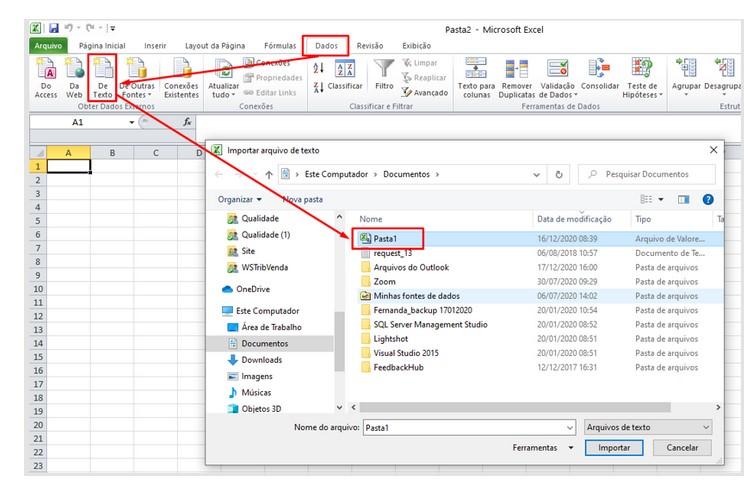Switch to the Dados tab

click(326, 46)
